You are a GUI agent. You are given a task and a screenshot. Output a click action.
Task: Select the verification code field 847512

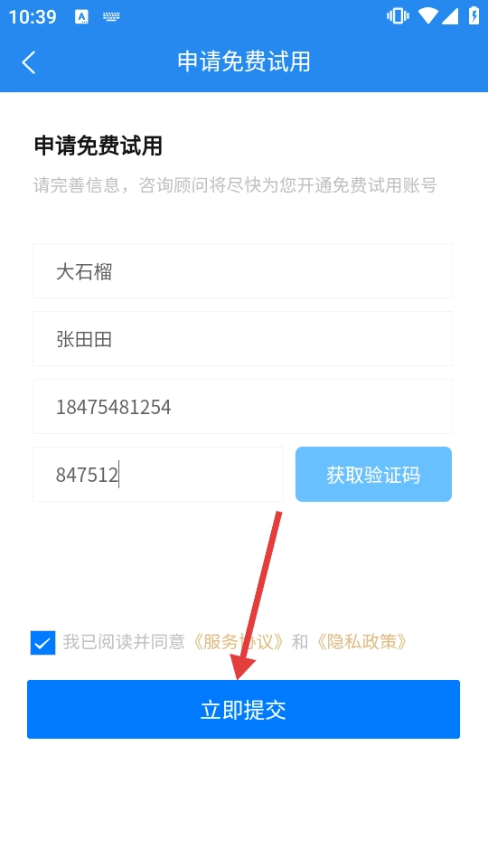[157, 475]
